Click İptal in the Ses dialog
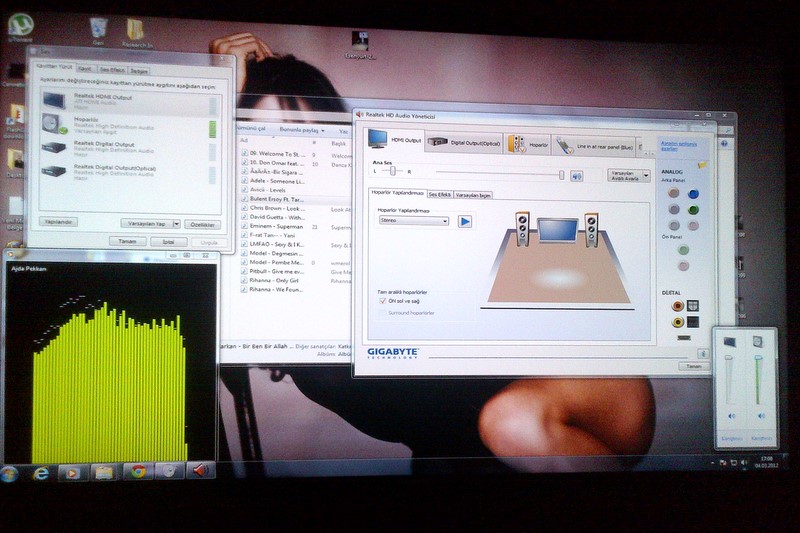 click(168, 242)
